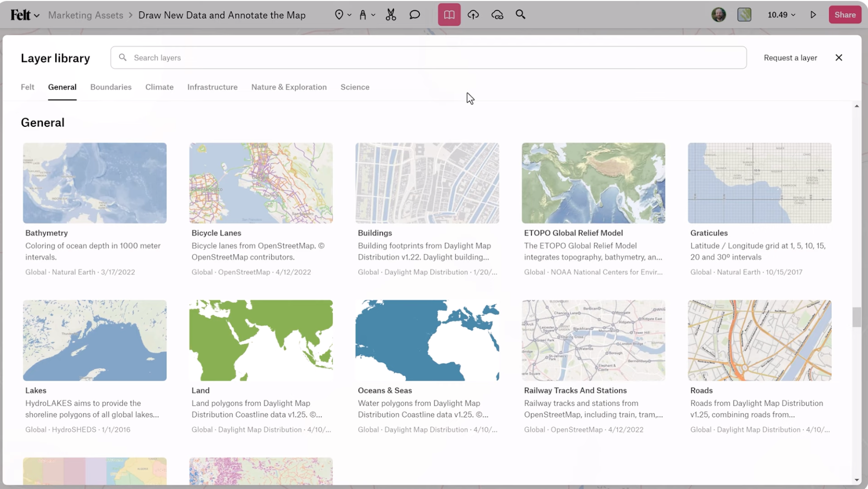Click the Upload data icon

coord(473,15)
